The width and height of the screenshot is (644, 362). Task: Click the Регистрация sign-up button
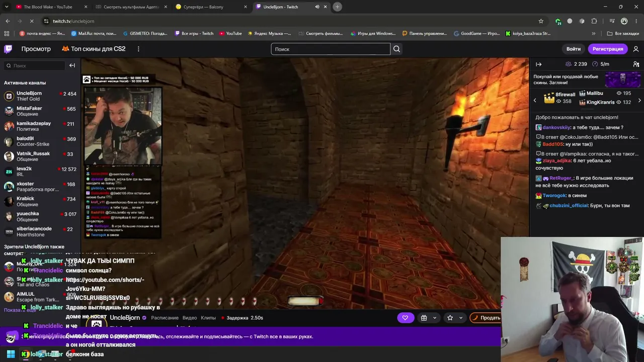pos(608,49)
